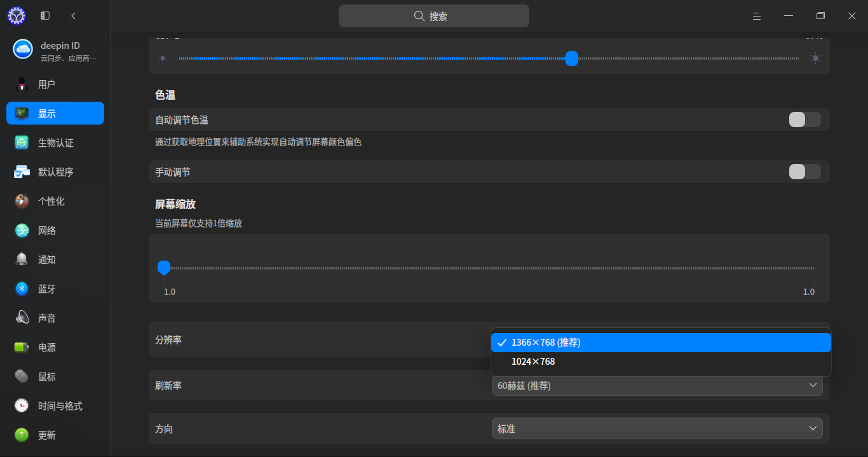868x457 pixels.
Task: Click the Control Center gear logo icon
Action: [x=16, y=16]
